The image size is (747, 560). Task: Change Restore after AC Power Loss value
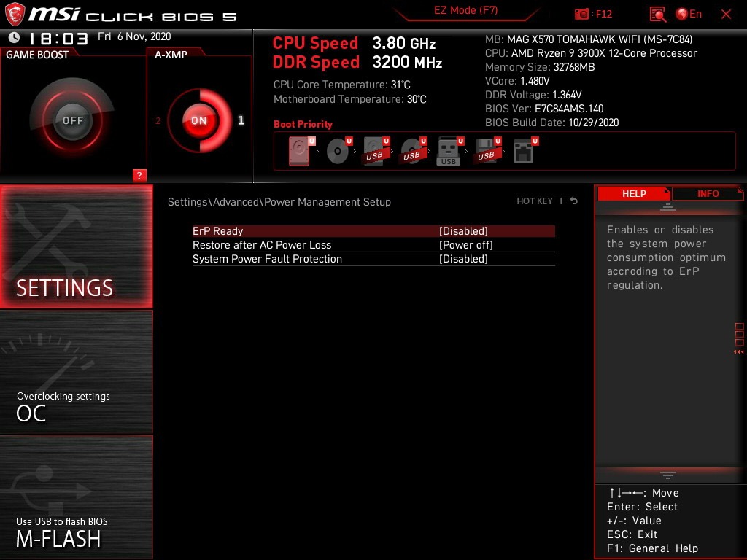(x=466, y=245)
